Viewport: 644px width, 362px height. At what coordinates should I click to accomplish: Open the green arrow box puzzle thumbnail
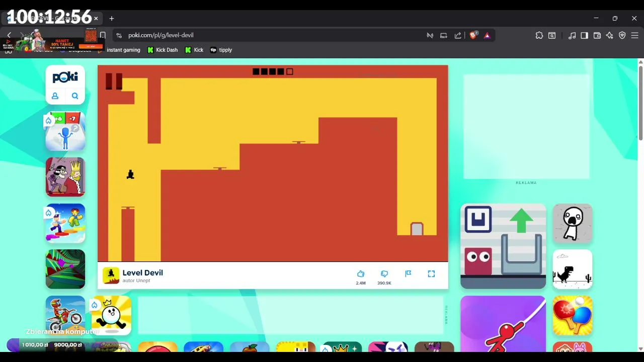[x=503, y=246]
